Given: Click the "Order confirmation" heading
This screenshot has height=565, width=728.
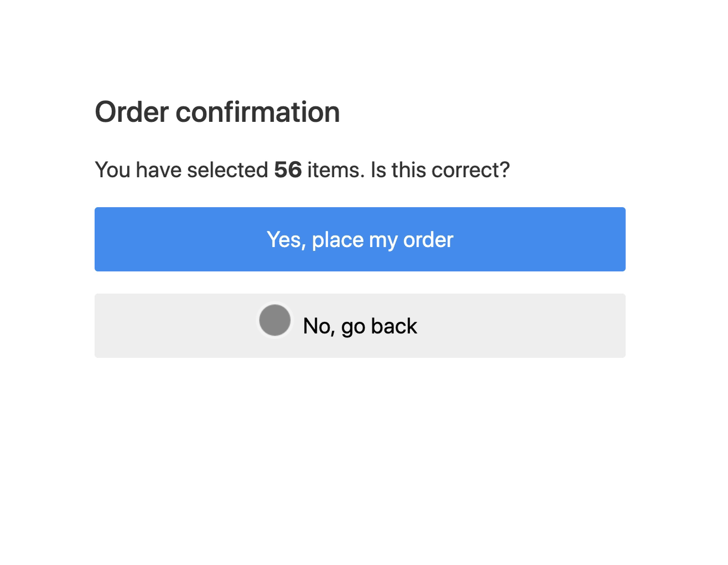Looking at the screenshot, I should click(x=218, y=112).
